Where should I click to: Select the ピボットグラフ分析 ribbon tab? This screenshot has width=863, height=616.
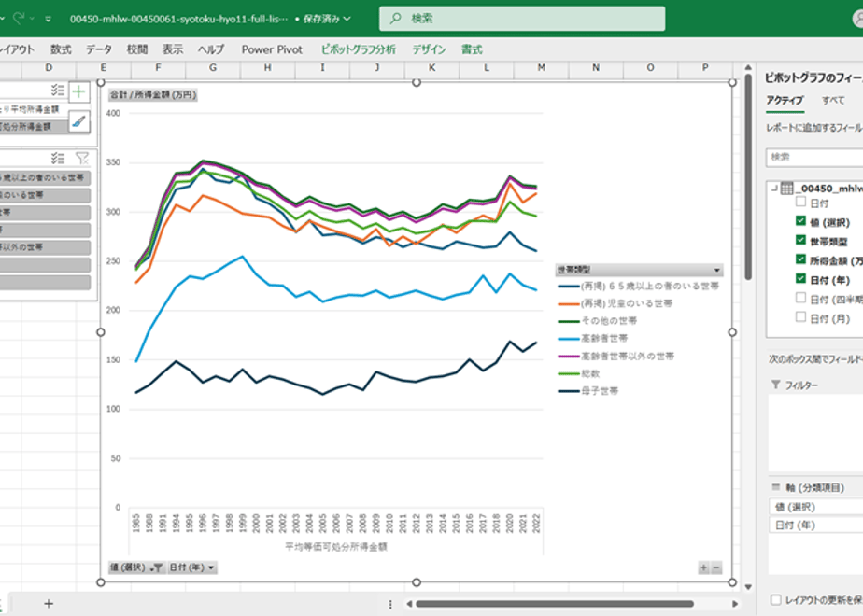(x=359, y=49)
